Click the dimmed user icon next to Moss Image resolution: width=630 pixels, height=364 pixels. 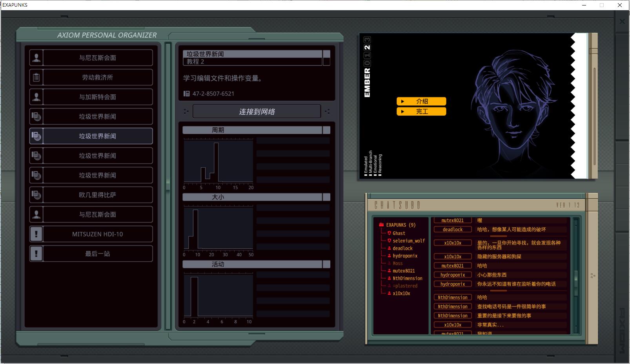(x=389, y=263)
